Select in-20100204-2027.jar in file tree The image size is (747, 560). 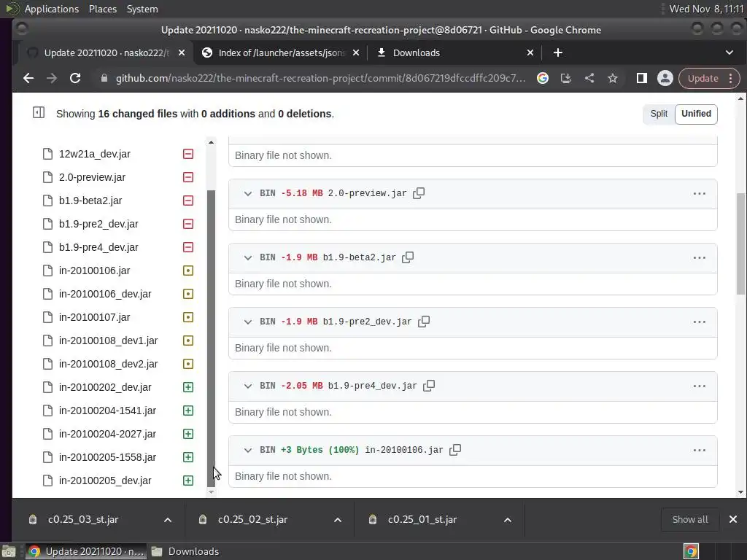[x=108, y=434]
